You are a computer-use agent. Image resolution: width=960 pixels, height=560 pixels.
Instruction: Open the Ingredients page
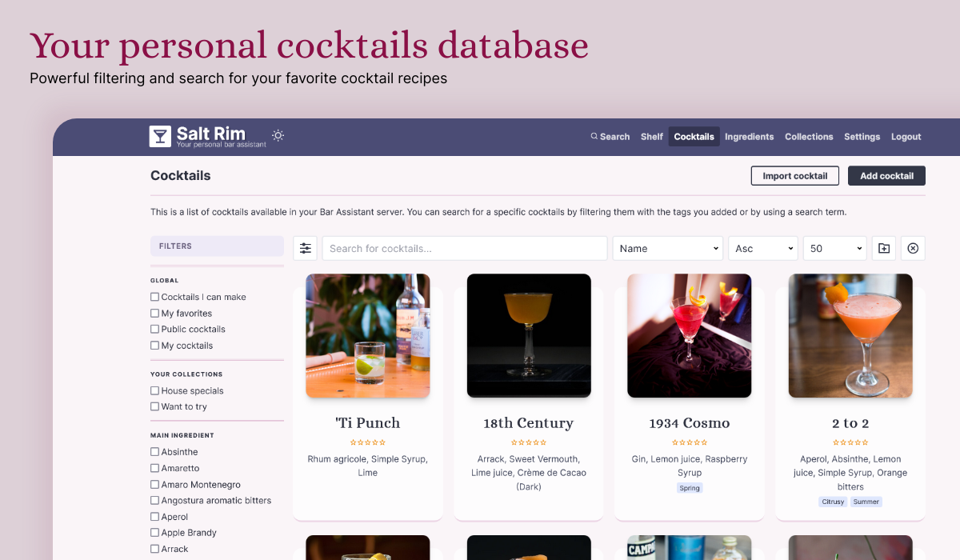click(750, 137)
